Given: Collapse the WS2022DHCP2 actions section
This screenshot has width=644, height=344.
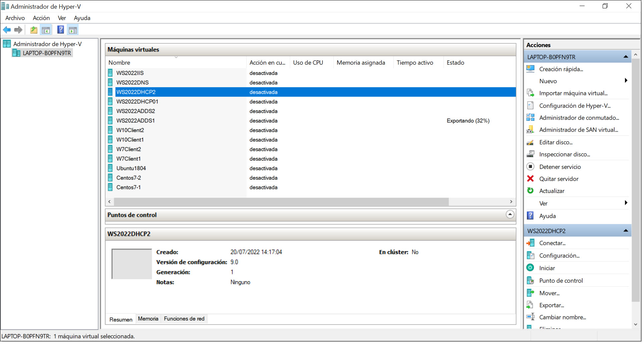Looking at the screenshot, I should point(625,230).
